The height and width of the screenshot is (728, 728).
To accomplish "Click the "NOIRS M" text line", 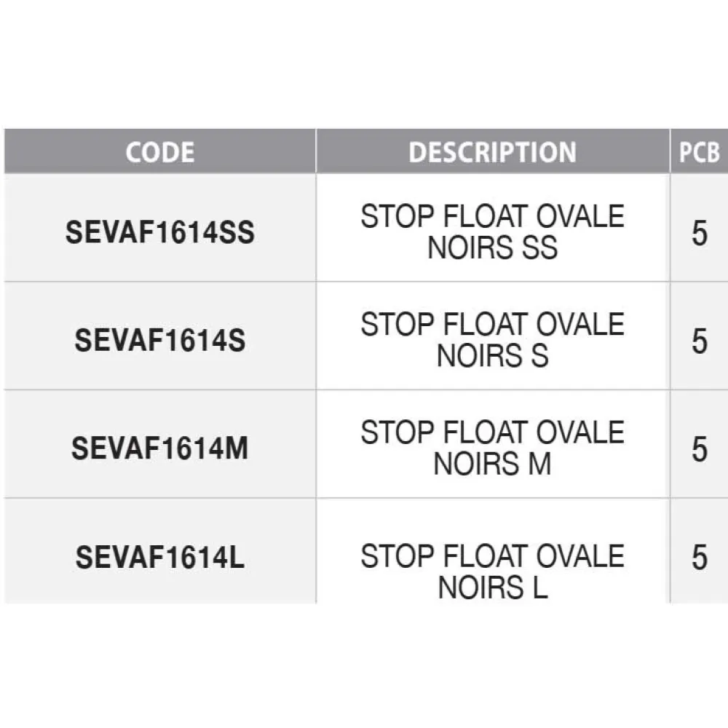I will [x=492, y=464].
